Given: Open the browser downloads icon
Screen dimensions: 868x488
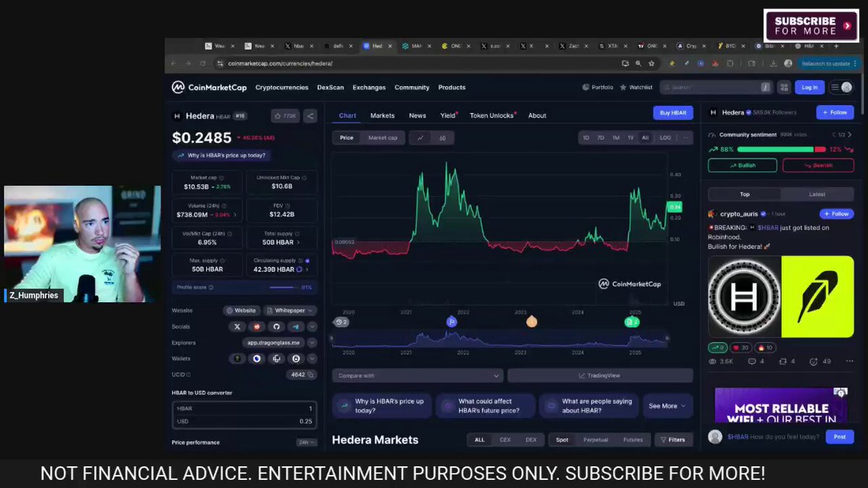Looking at the screenshot, I should click(773, 64).
